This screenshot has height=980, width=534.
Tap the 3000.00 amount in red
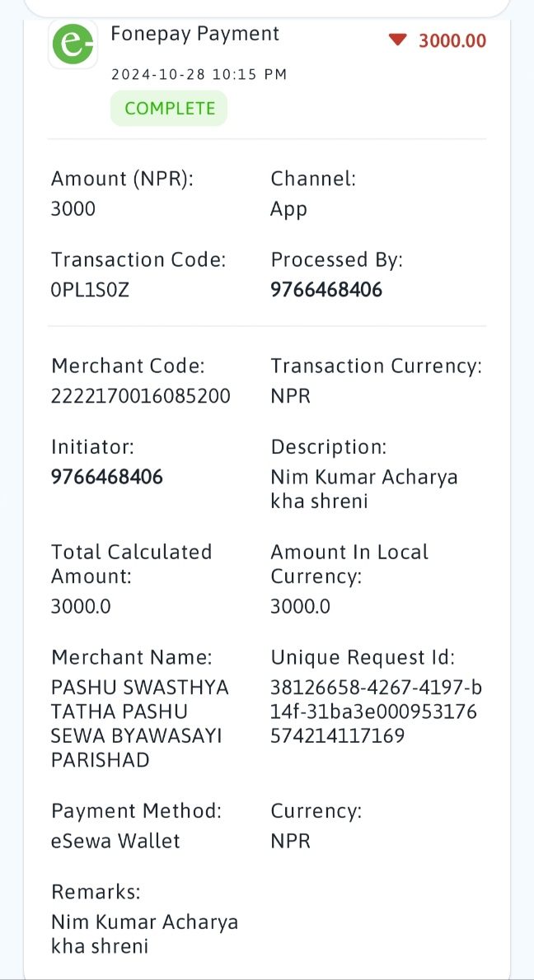tap(452, 40)
